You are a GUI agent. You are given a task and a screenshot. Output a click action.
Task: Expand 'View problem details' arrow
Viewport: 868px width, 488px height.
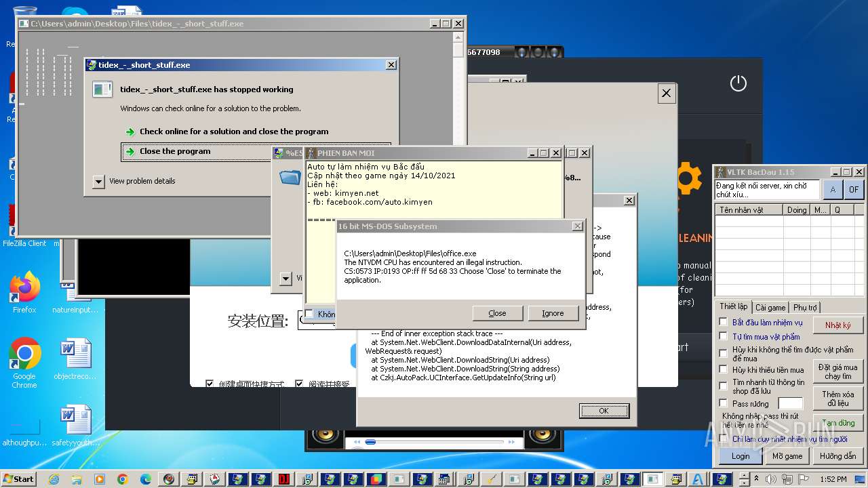click(x=98, y=181)
